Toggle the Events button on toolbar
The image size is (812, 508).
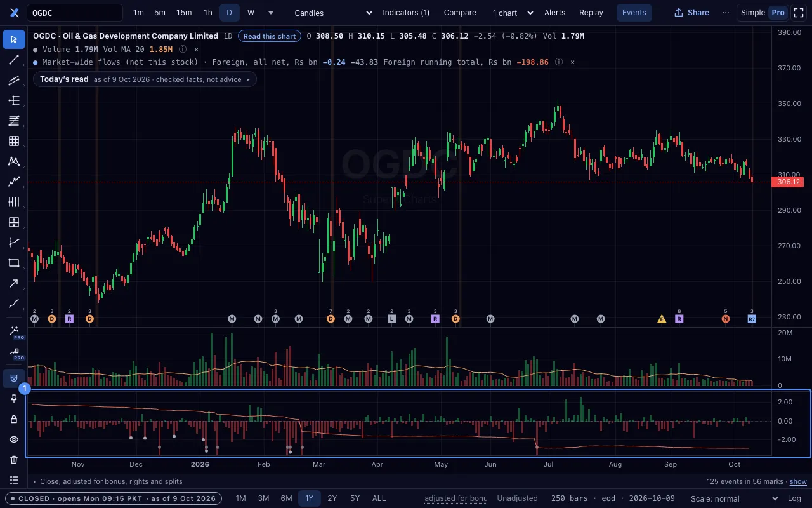tap(634, 13)
